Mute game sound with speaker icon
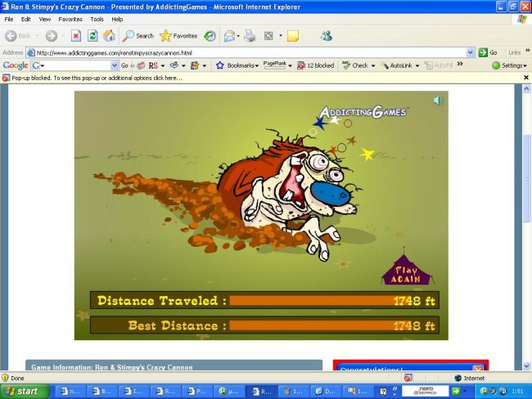Screen dimensions: 532x399 click(x=438, y=100)
